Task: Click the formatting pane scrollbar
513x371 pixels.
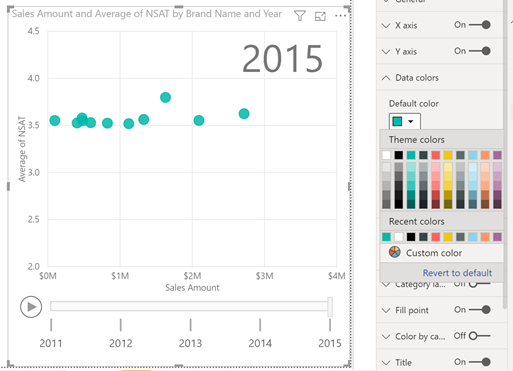Action: click(x=506, y=153)
